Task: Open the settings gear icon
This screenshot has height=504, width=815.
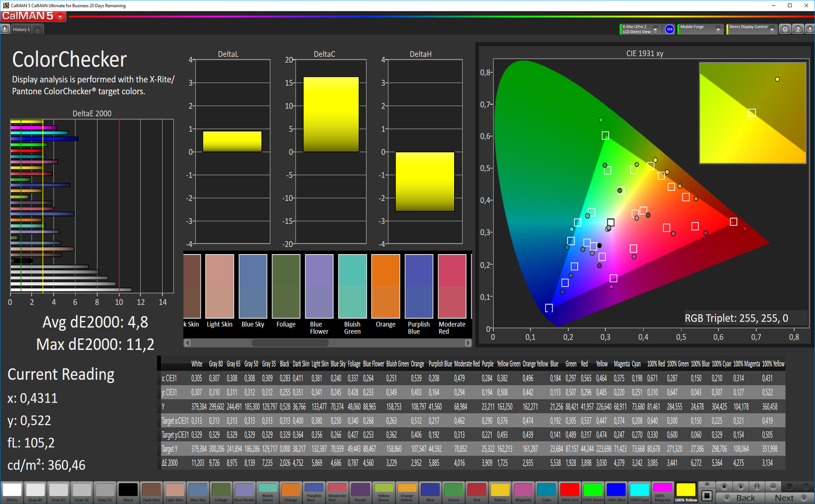Action: [785, 29]
